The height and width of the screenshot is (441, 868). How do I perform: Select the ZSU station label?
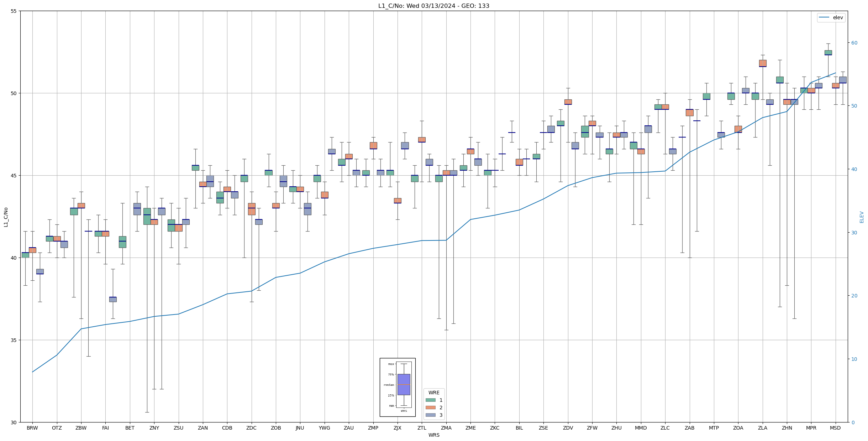tap(179, 428)
